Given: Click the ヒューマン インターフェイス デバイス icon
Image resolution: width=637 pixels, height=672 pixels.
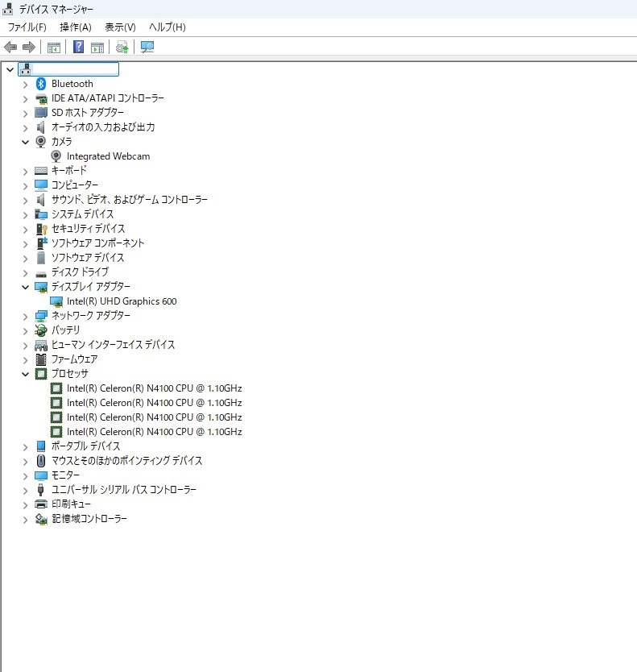Looking at the screenshot, I should 41,345.
